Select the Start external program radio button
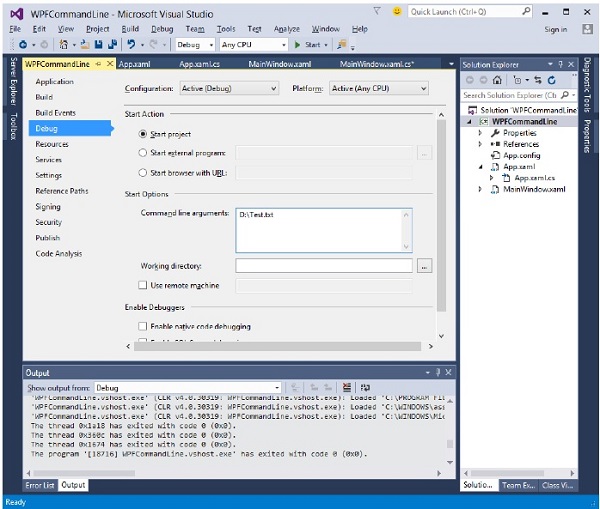600x509 pixels. pyautogui.click(x=143, y=153)
